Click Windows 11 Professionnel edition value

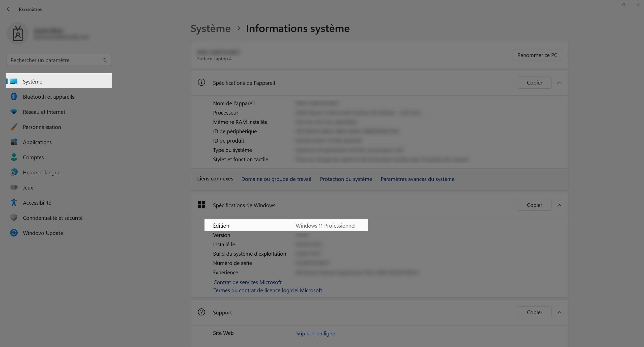(326, 226)
